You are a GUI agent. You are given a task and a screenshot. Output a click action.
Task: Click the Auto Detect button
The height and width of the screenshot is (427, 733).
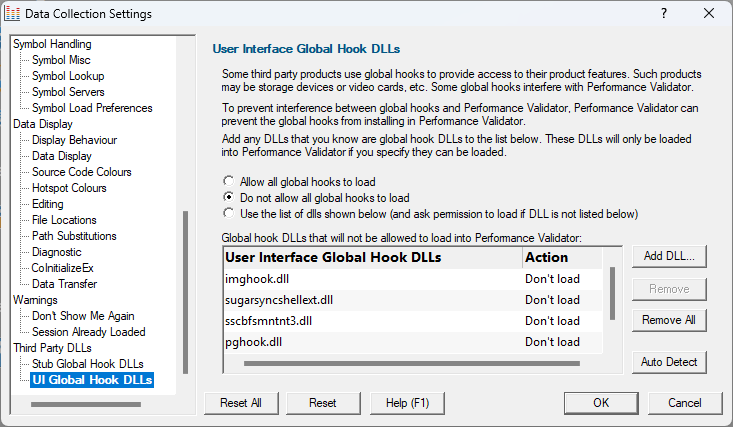point(669,362)
